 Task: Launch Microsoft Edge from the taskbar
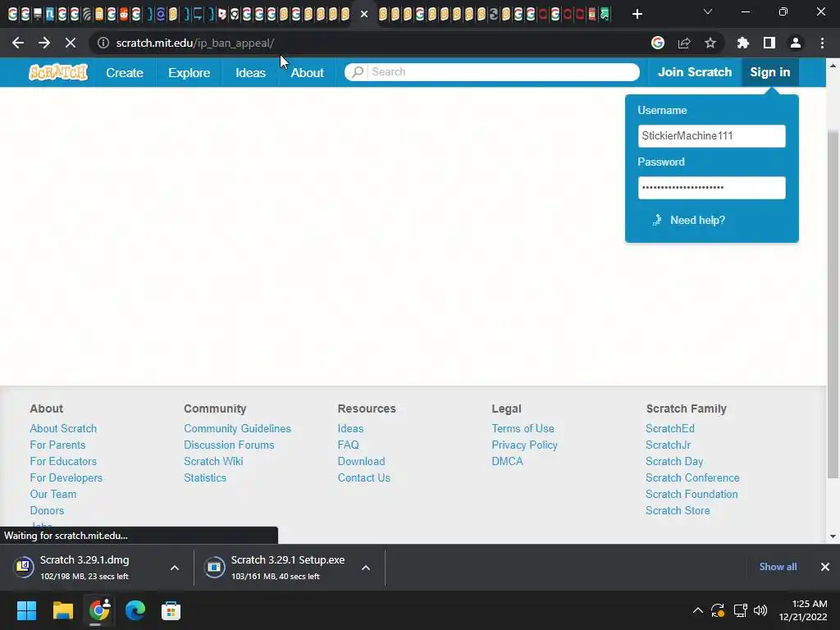click(x=135, y=610)
